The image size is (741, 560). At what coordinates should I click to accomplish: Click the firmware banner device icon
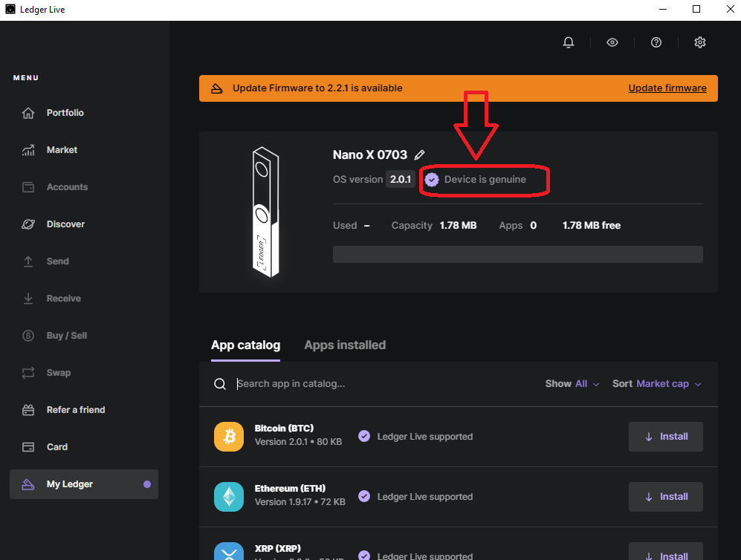point(217,88)
